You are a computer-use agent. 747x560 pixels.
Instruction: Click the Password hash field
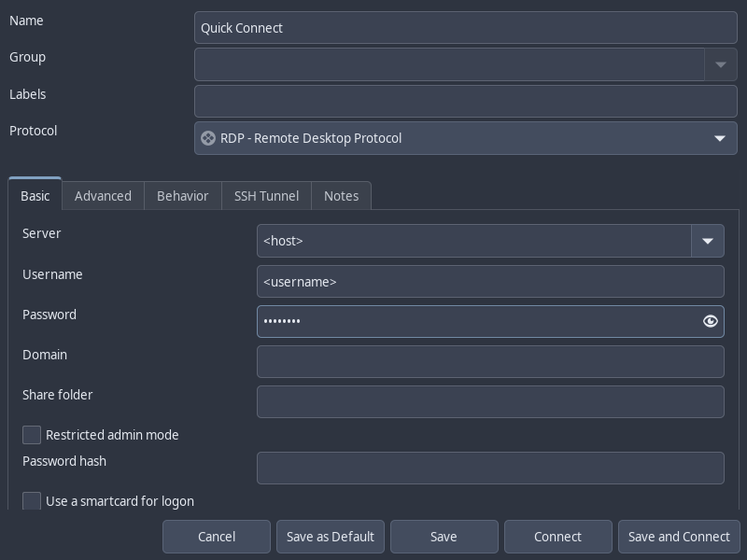pos(490,468)
